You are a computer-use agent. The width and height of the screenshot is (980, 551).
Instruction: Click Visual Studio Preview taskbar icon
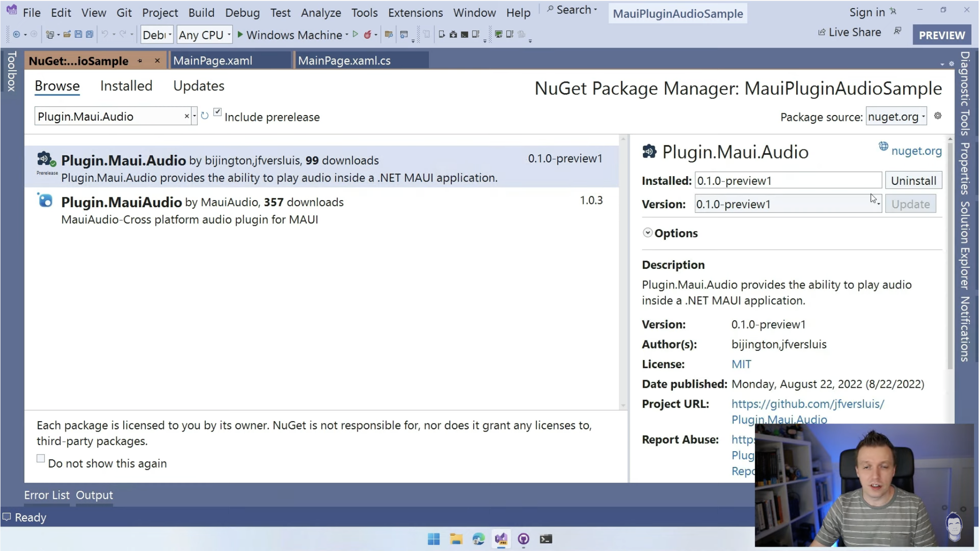point(501,539)
